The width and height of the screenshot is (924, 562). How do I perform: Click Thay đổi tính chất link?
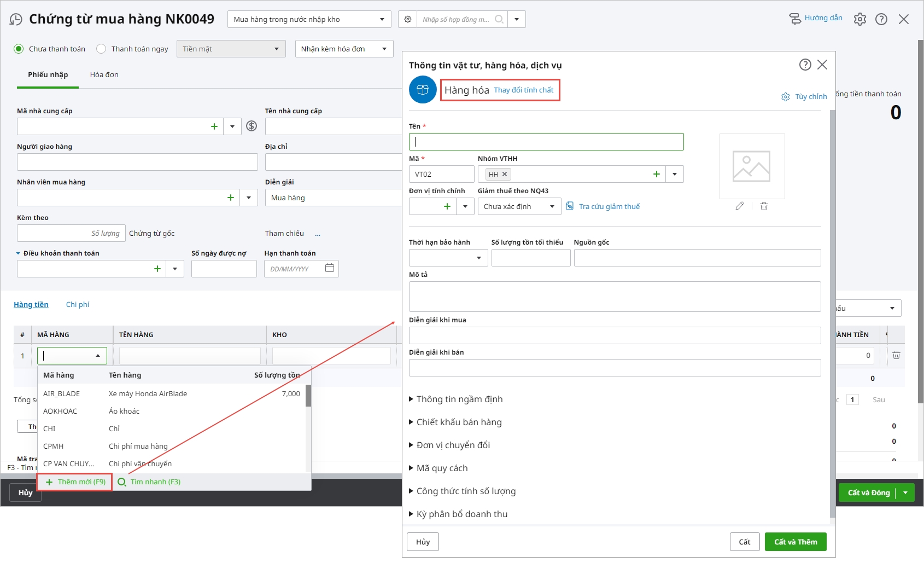point(523,90)
